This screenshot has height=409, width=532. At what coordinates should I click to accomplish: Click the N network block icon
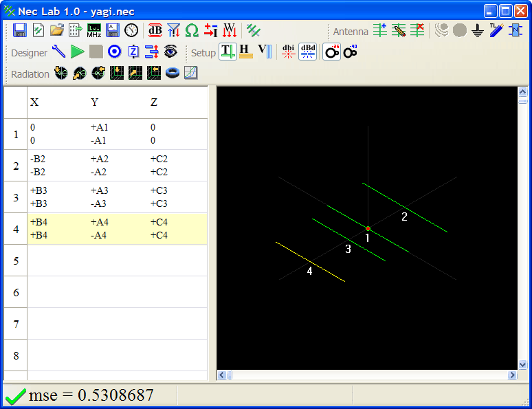click(515, 30)
